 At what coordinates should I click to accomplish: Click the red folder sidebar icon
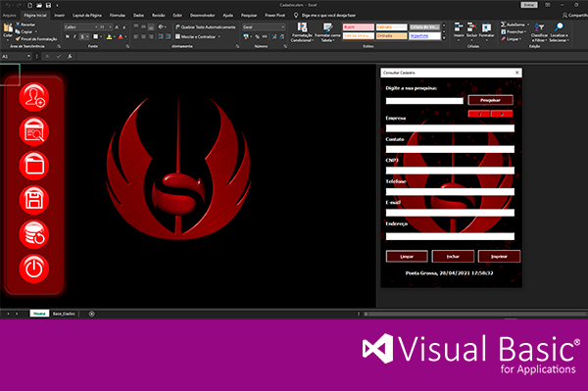[34, 166]
